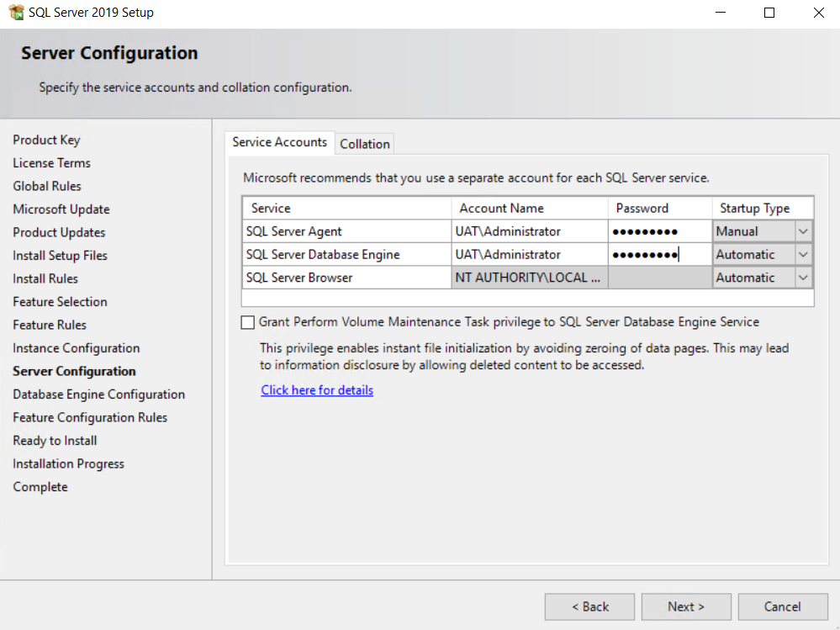The image size is (840, 630).
Task: Select the Microsoft Update step in sidebar
Action: tap(61, 209)
